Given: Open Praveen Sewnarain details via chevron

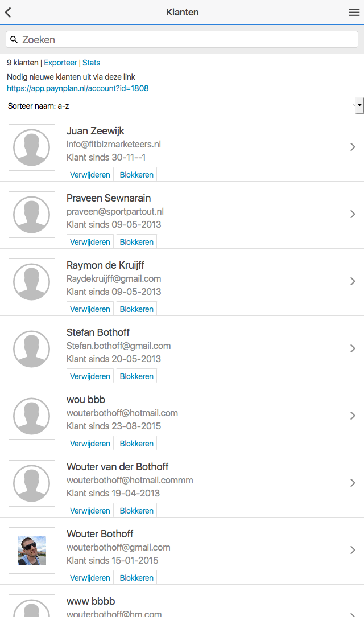Looking at the screenshot, I should (x=353, y=215).
